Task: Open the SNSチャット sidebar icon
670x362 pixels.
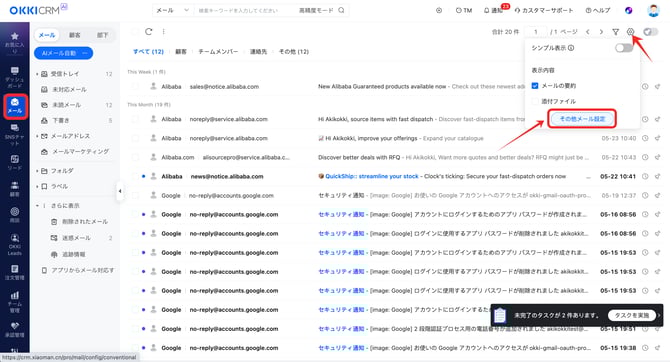Action: 15,128
